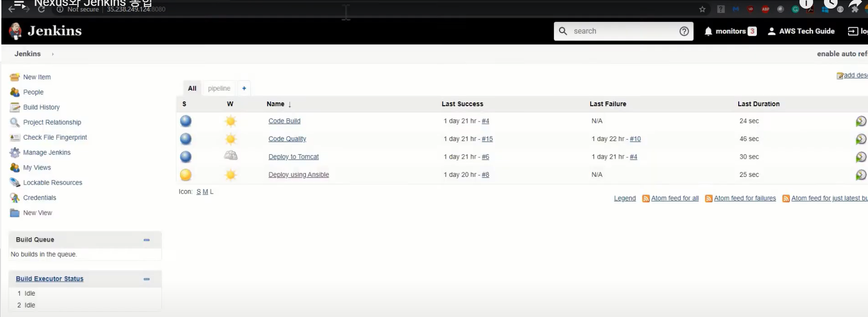Click the sunny weather icon for Code Quality
The image size is (868, 317).
click(x=230, y=139)
